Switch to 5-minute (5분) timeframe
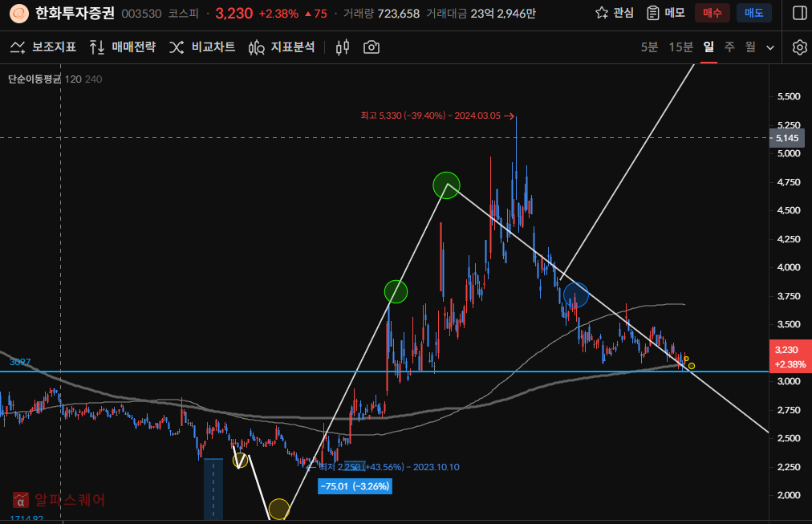812x524 pixels. [x=649, y=47]
